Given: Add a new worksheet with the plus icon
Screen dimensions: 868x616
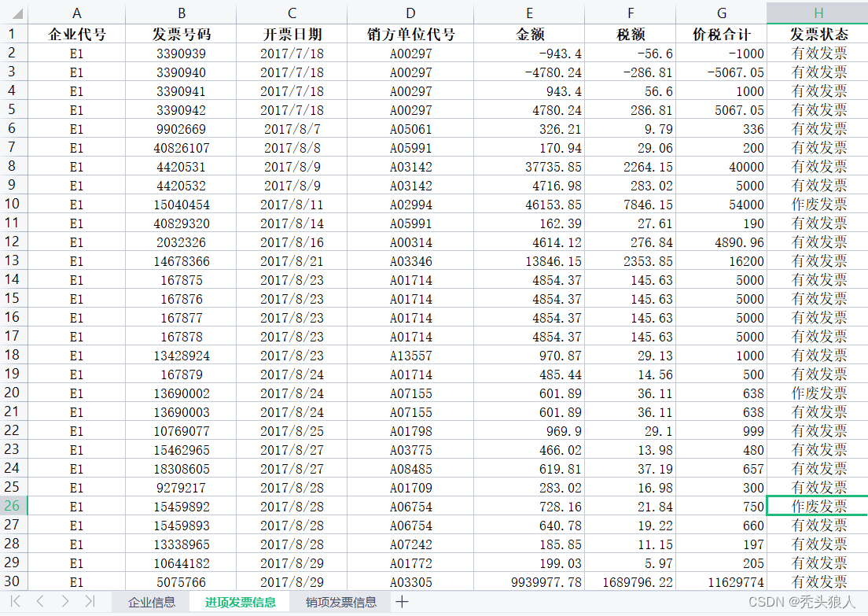Looking at the screenshot, I should coord(402,600).
